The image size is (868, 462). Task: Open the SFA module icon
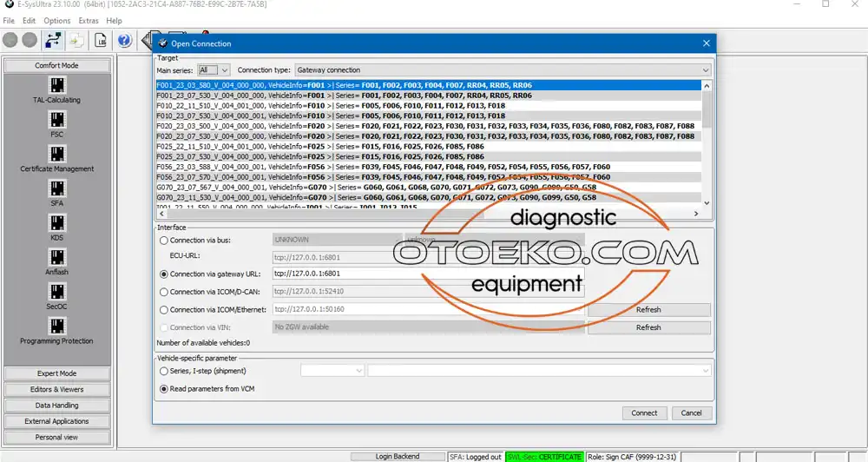57,188
